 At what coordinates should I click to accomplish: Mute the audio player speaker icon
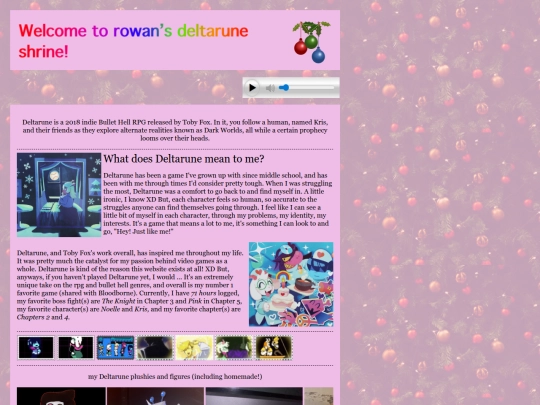(270, 88)
